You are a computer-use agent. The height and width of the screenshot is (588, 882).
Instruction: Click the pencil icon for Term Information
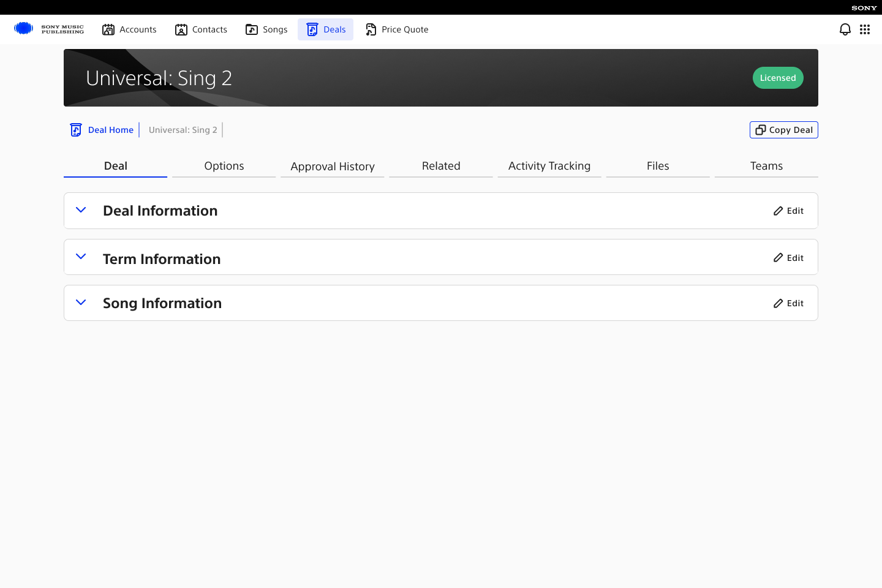778,258
